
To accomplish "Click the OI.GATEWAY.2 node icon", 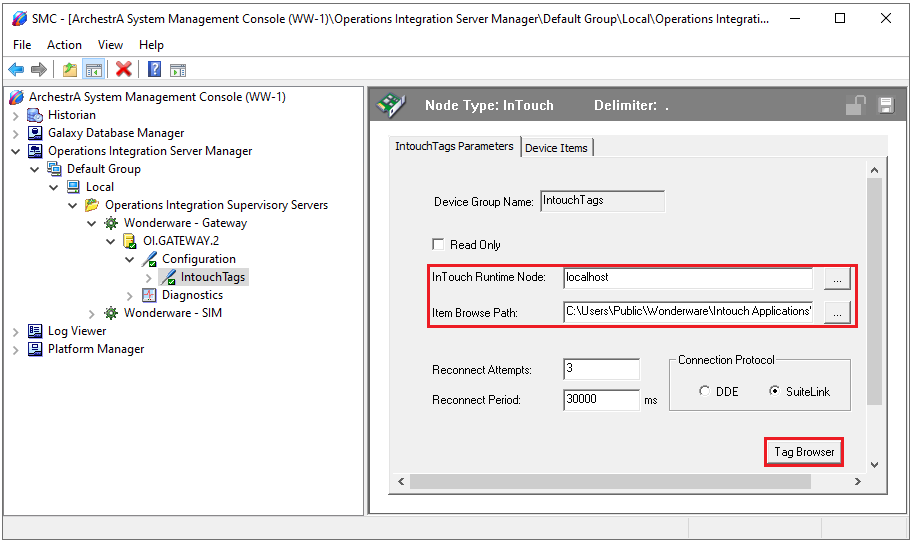I will coord(130,241).
